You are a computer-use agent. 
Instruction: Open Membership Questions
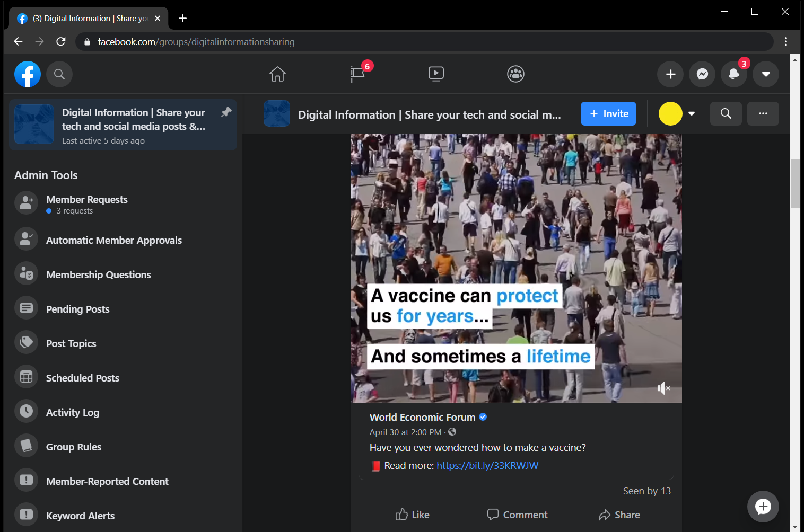[123, 274]
